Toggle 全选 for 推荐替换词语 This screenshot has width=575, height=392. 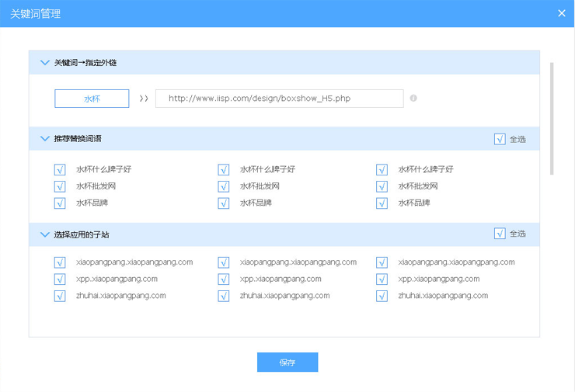pos(500,139)
